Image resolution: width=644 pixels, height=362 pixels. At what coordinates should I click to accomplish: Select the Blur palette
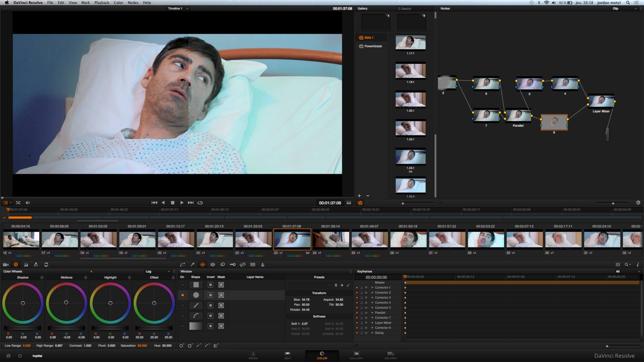pyautogui.click(x=223, y=264)
